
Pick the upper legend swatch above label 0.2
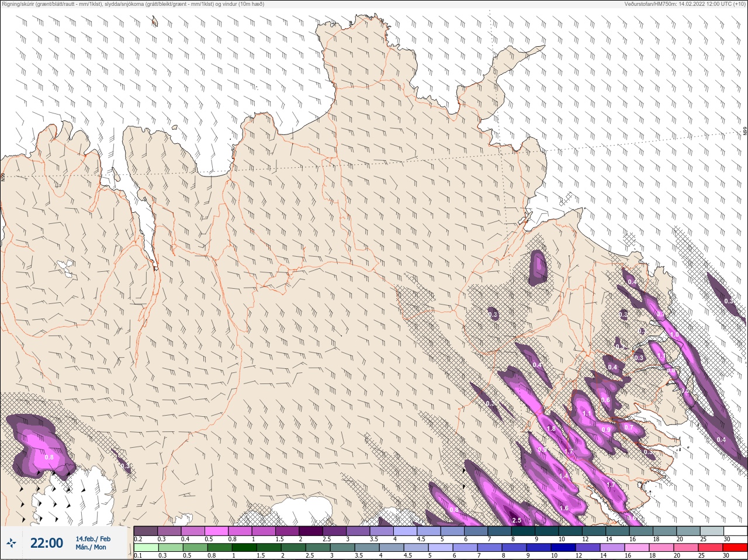pyautogui.click(x=146, y=531)
